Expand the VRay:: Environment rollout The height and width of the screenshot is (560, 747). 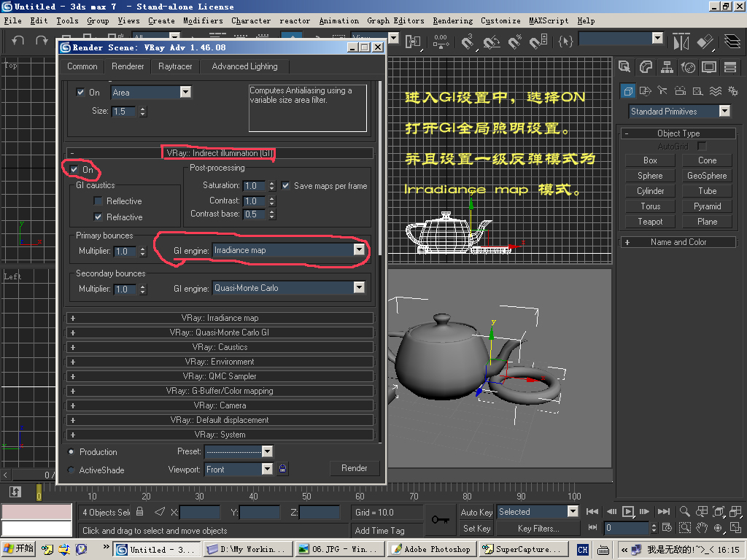pyautogui.click(x=219, y=362)
